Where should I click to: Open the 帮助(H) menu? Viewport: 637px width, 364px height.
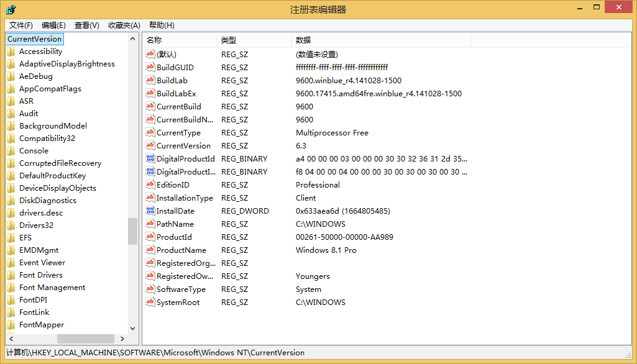click(x=162, y=25)
